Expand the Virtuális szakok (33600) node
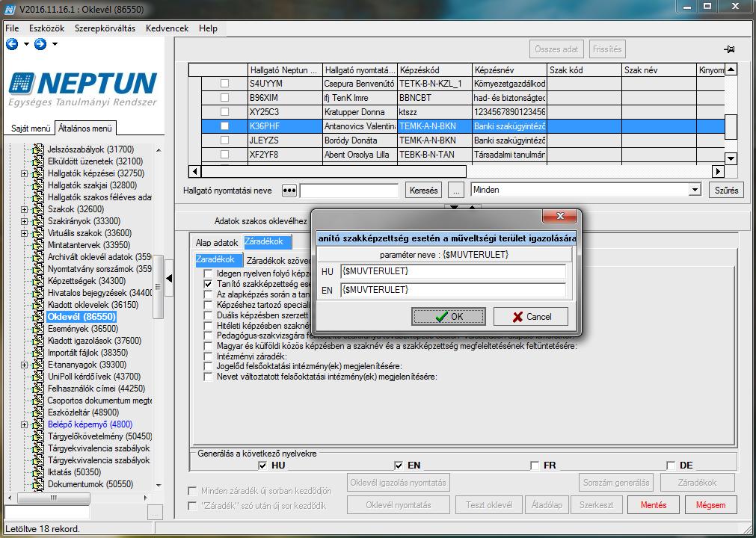756x538 pixels. click(24, 234)
